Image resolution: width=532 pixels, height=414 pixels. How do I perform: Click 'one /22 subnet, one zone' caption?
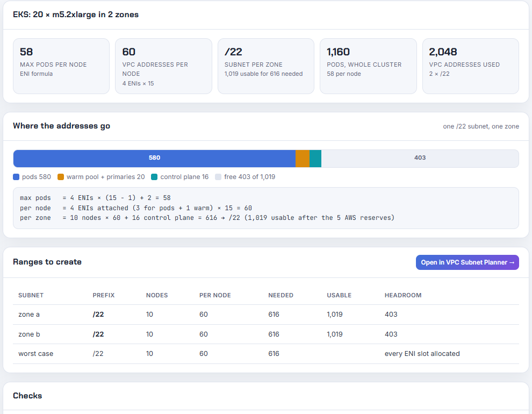[481, 126]
